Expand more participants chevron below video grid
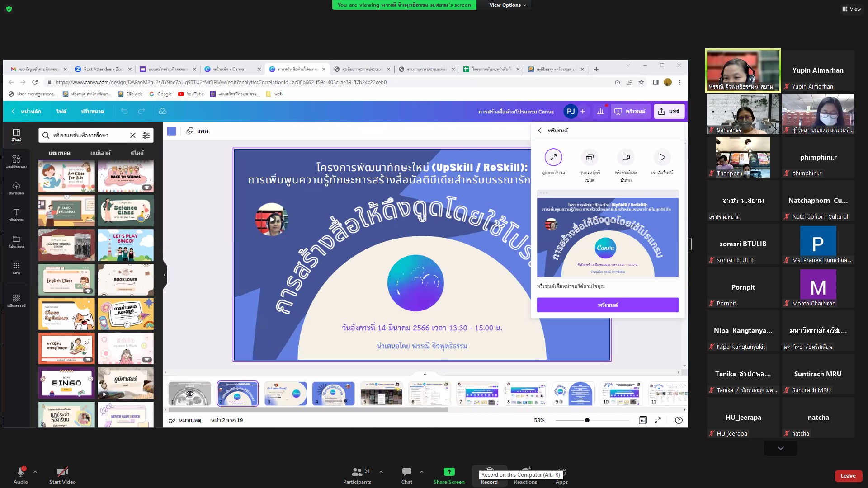This screenshot has height=488, width=868. click(780, 448)
